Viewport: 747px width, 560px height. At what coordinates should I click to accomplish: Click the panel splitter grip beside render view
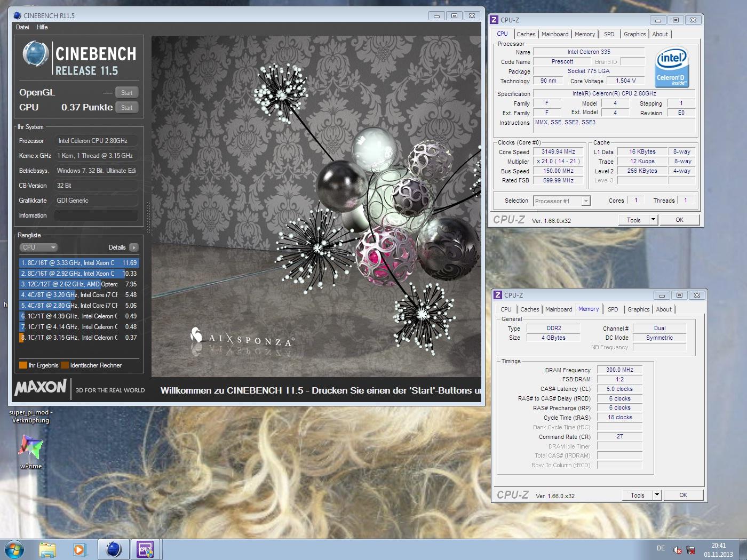click(x=148, y=217)
